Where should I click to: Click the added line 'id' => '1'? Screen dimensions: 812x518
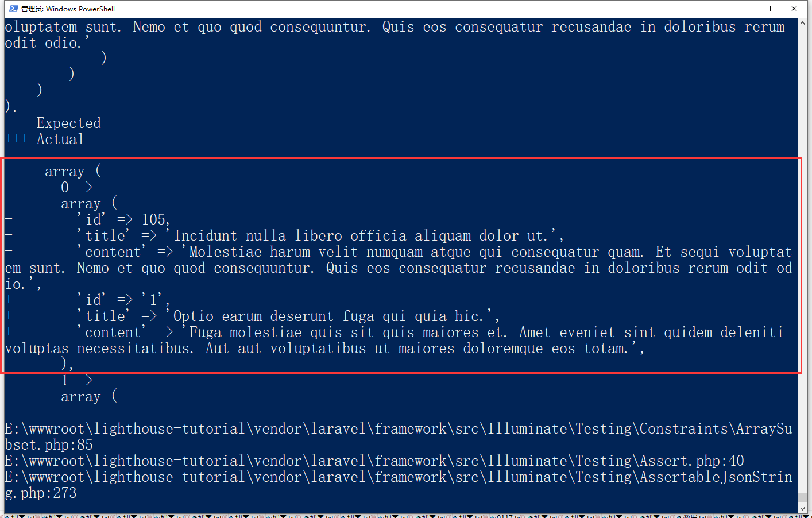(x=123, y=300)
